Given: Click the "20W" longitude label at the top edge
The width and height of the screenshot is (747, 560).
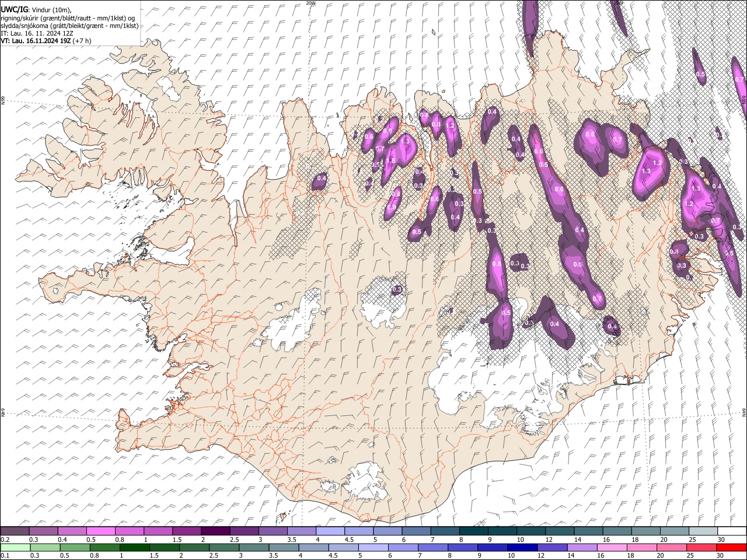Looking at the screenshot, I should tap(310, 3).
